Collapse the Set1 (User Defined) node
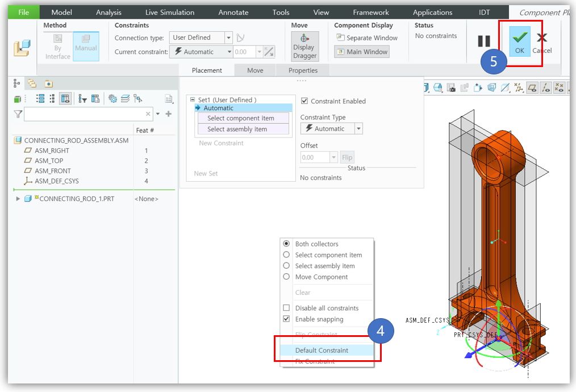576x392 pixels. [193, 99]
